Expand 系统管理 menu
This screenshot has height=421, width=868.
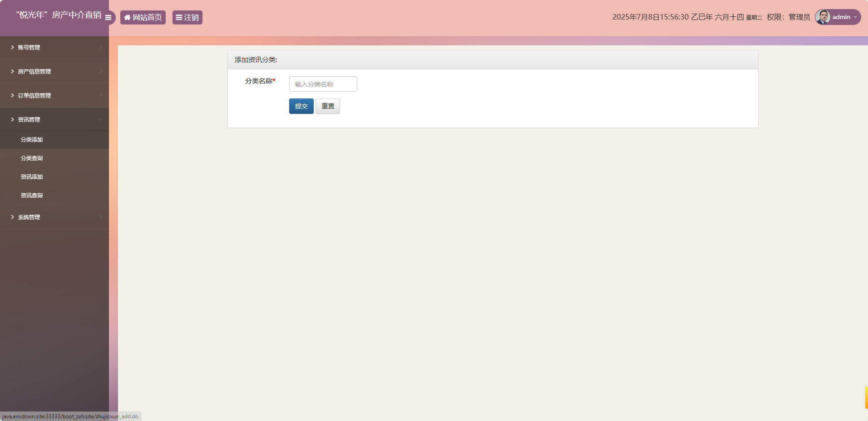(x=54, y=217)
